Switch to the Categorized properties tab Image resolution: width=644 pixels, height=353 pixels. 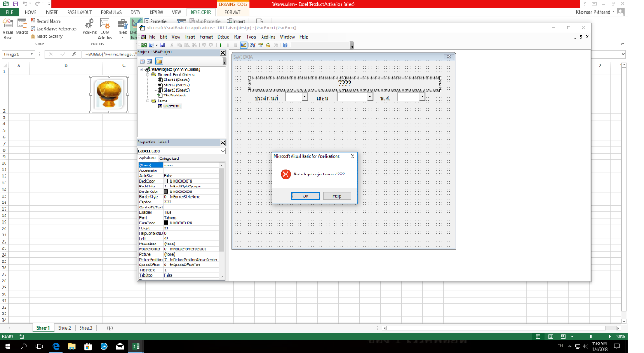pos(168,158)
